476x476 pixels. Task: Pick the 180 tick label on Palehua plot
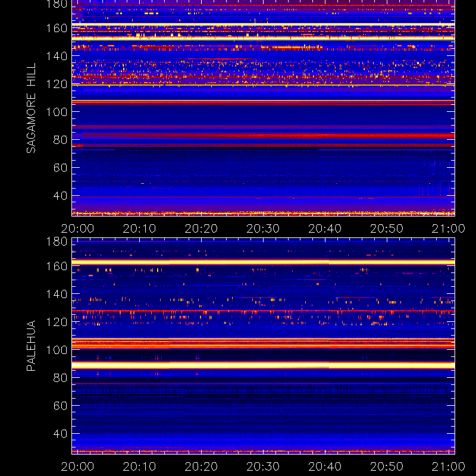click(x=57, y=242)
